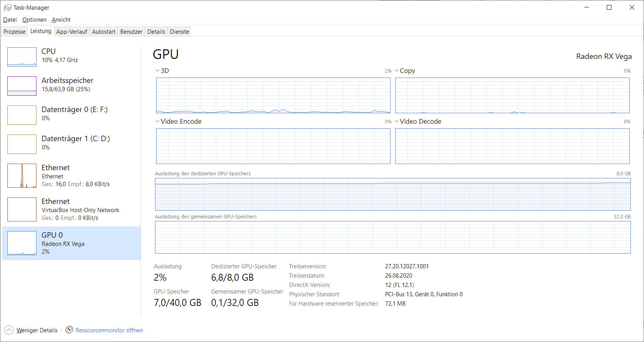
Task: Switch to the Autostart tab
Action: (x=103, y=32)
